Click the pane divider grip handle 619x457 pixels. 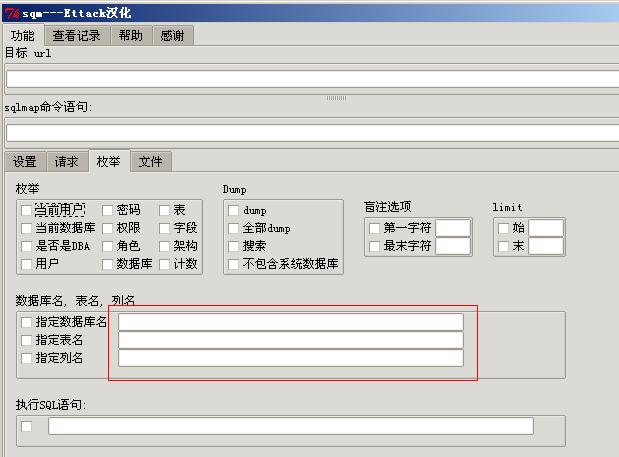coord(336,98)
